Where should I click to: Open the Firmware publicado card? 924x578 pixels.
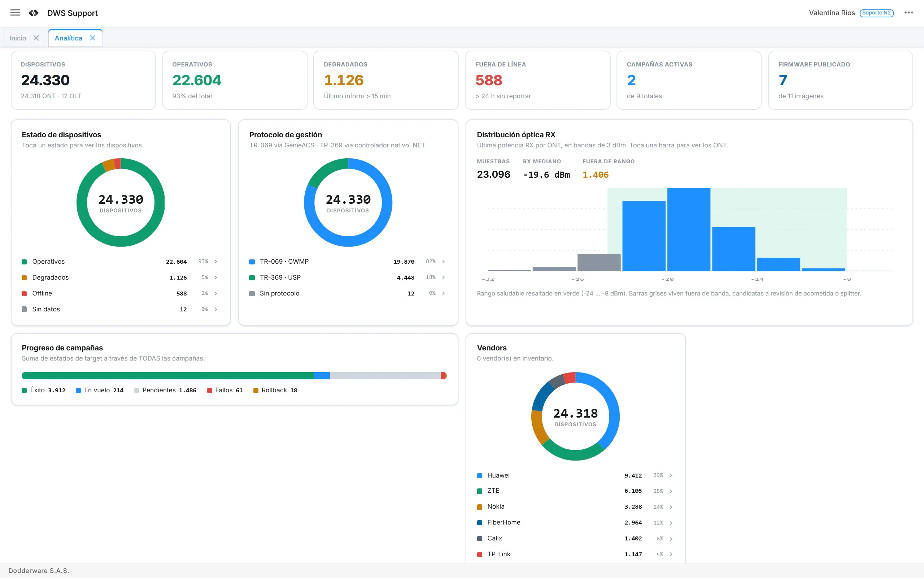pos(840,80)
